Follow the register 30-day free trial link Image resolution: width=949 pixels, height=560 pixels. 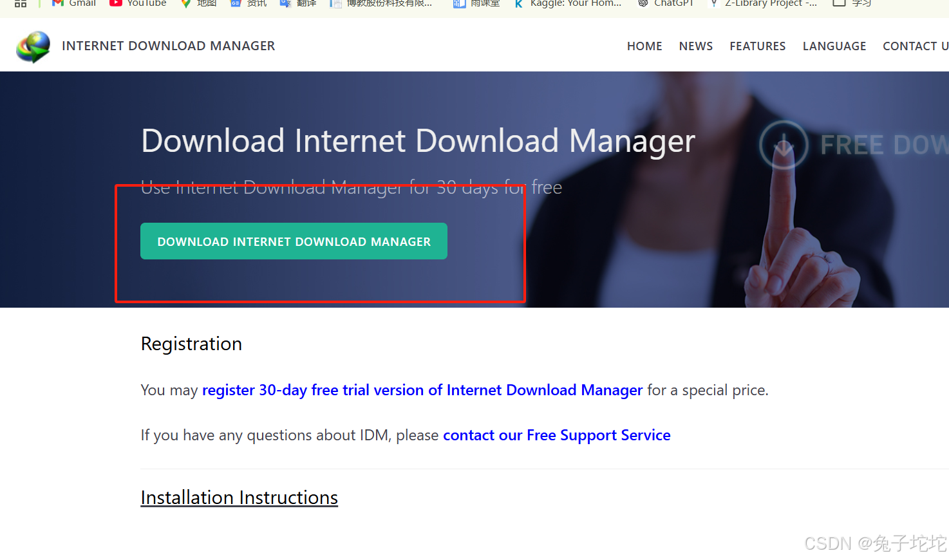(422, 390)
